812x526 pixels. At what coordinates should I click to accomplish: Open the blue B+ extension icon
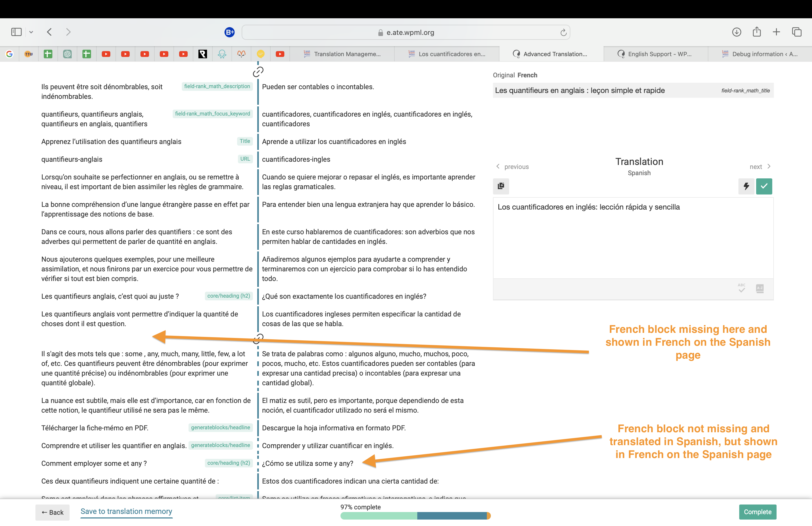[230, 32]
